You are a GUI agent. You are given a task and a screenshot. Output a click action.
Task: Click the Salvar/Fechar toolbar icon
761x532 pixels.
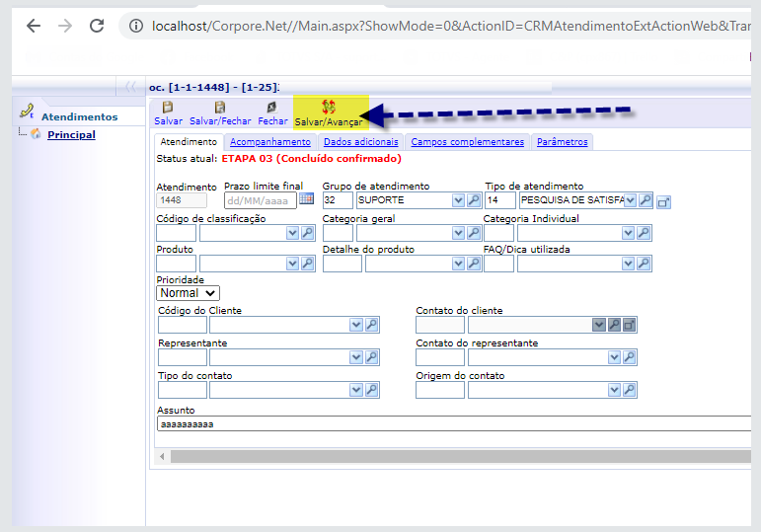pyautogui.click(x=220, y=108)
